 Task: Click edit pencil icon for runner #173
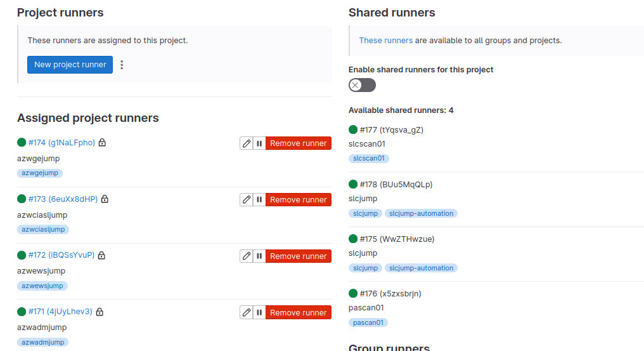pyautogui.click(x=247, y=200)
